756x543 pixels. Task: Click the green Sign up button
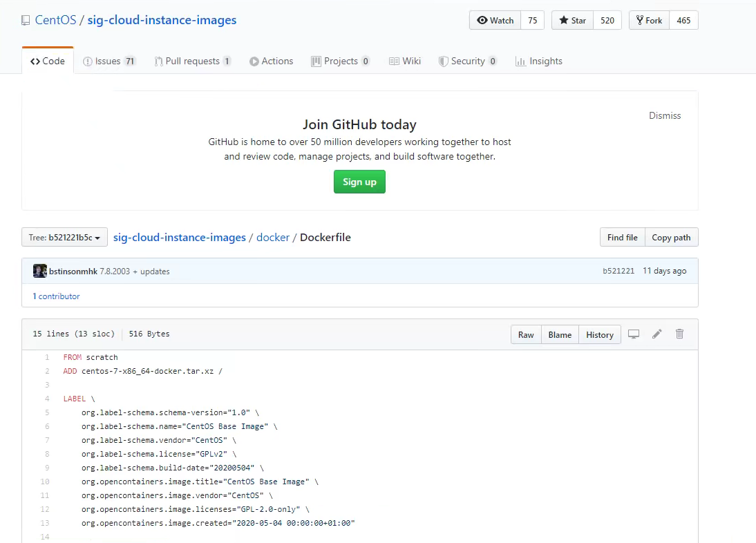coord(359,182)
